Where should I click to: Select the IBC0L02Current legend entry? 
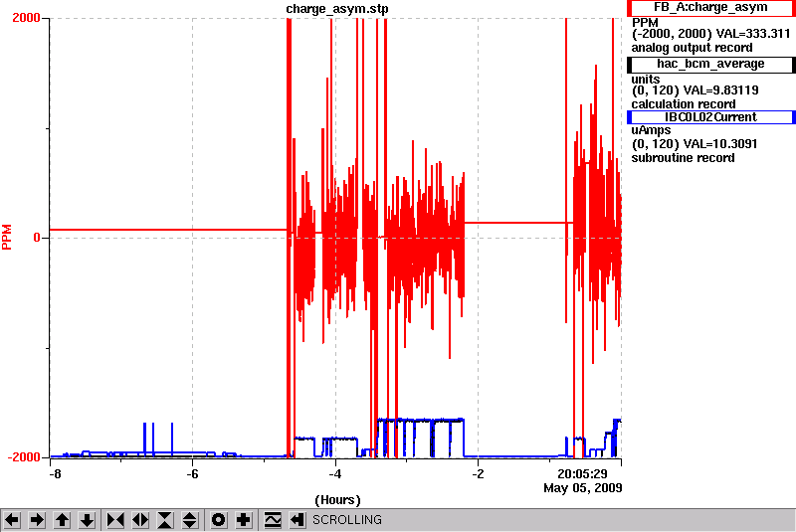[x=710, y=117]
